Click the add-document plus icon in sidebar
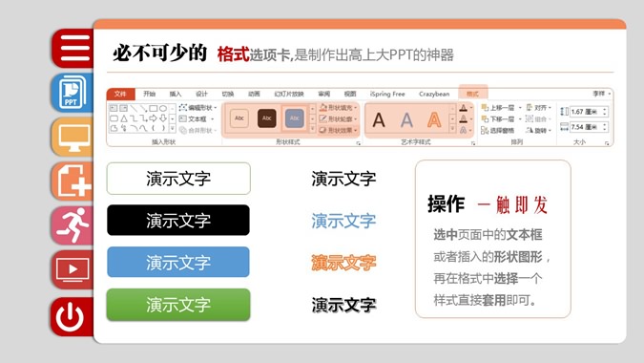The width and height of the screenshot is (644, 363). point(73,181)
